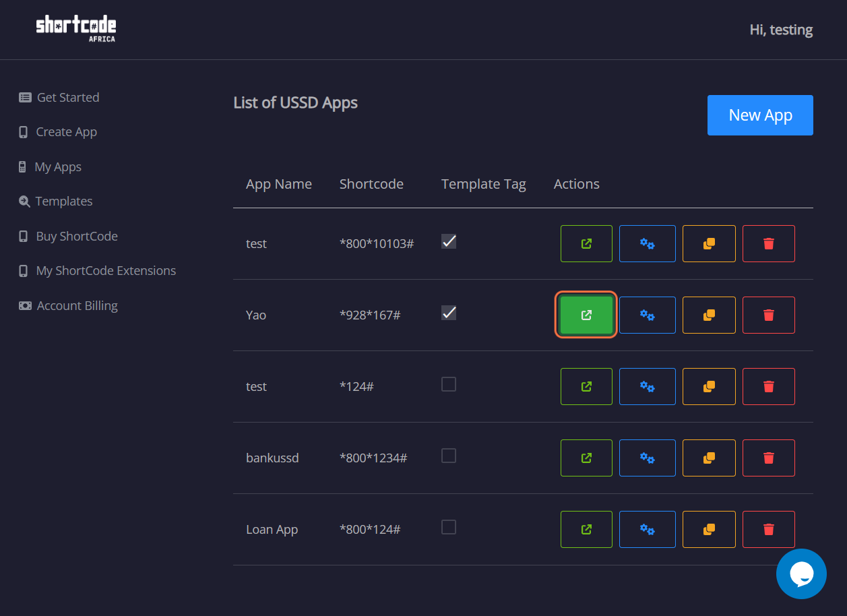
Task: Delete the bankussd app
Action: click(x=769, y=458)
